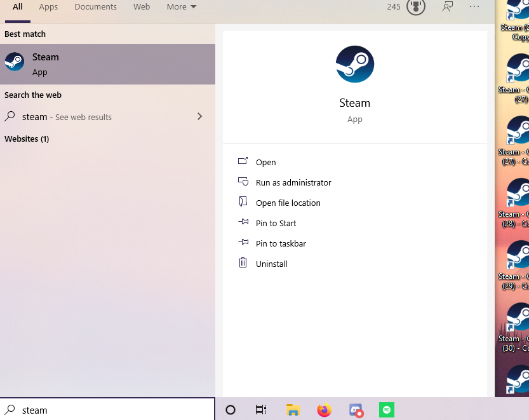Click the trash can Uninstall icon
The height and width of the screenshot is (420, 529).
[243, 262]
